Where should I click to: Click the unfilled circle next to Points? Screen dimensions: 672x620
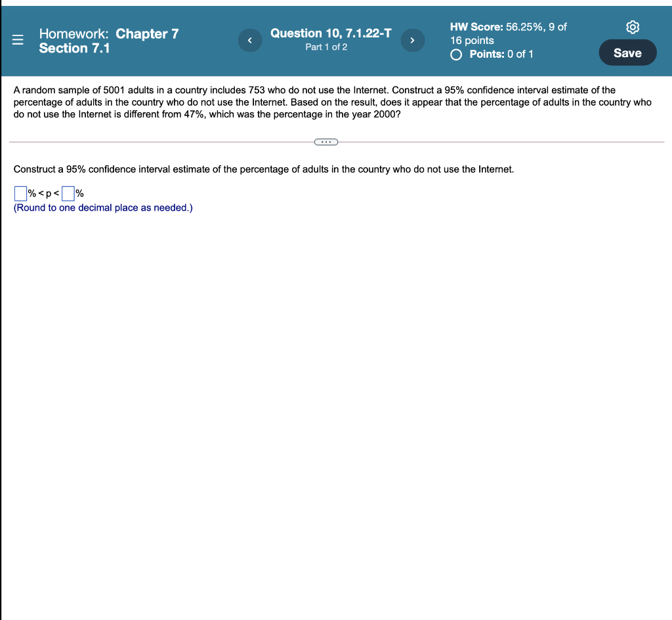(x=456, y=54)
